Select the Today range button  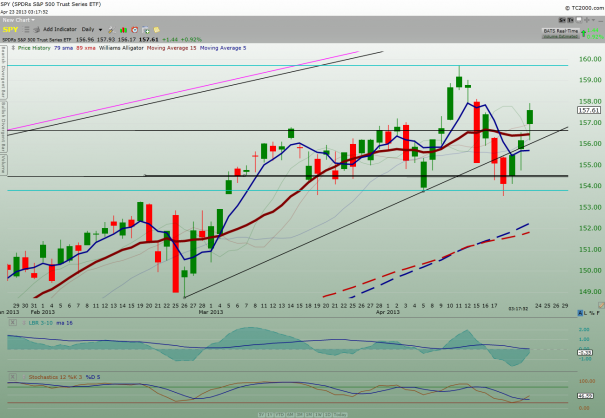[x=341, y=415]
